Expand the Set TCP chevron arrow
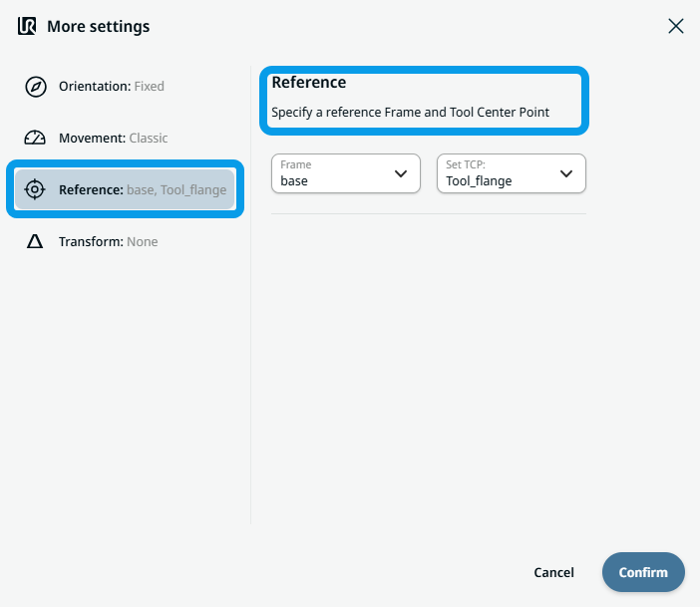Screen dimensions: 700x607 (566, 173)
